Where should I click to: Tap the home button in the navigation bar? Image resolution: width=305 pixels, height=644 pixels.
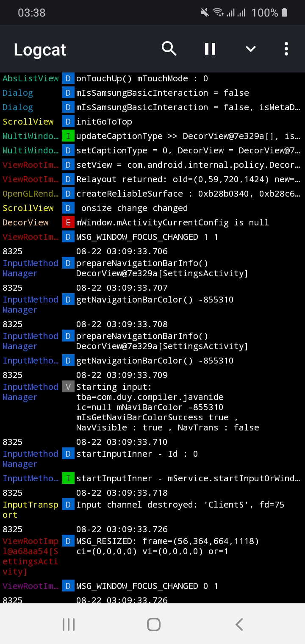154,624
